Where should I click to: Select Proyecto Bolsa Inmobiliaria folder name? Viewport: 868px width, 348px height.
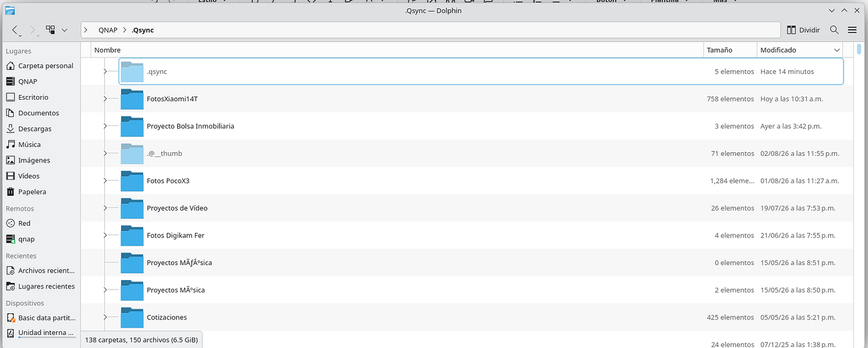[x=190, y=126]
